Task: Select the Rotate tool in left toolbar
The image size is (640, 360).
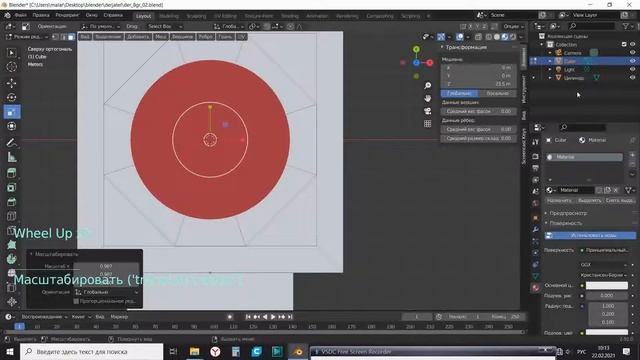Action: [11, 98]
